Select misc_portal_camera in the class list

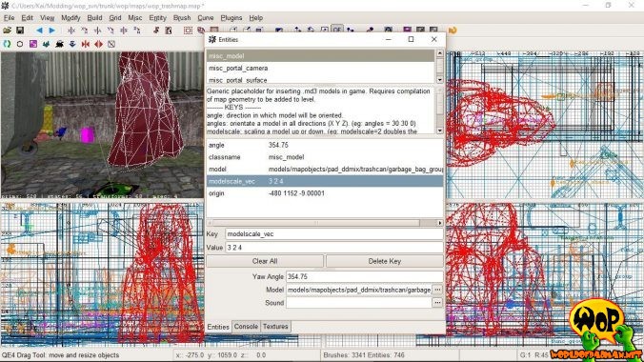(320, 69)
